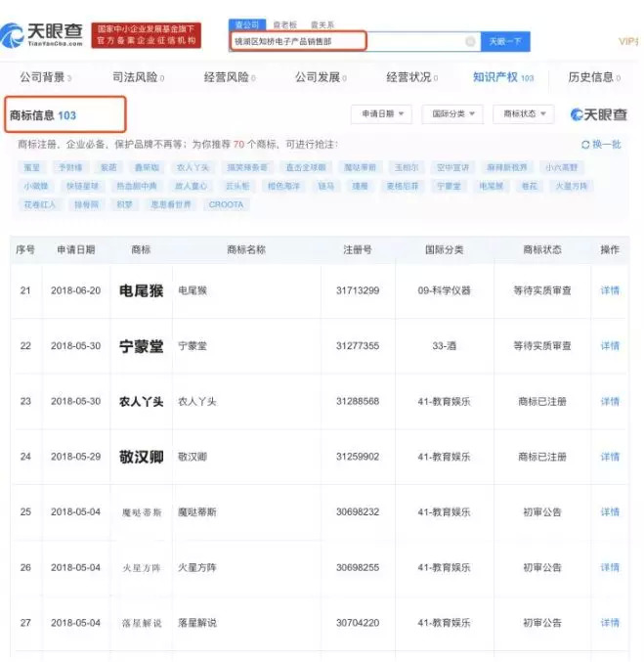Clear the search box with the X icon
Viewport: 644px width, 662px height.
[x=470, y=41]
